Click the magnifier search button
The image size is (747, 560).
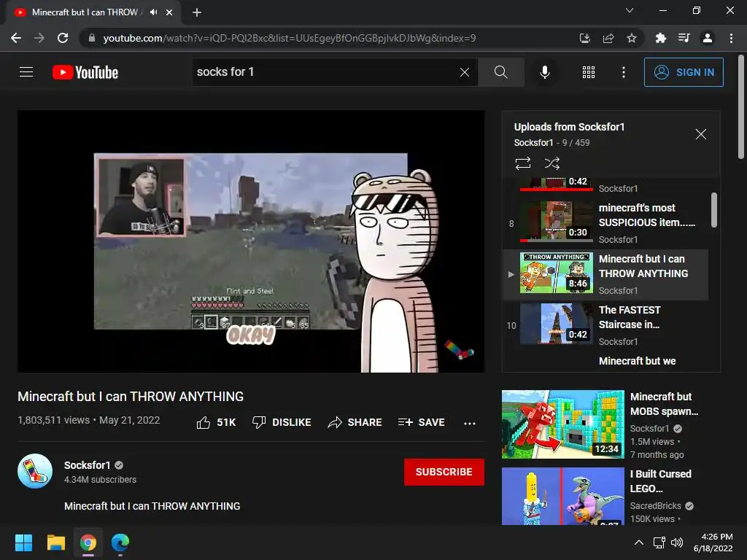[500, 72]
